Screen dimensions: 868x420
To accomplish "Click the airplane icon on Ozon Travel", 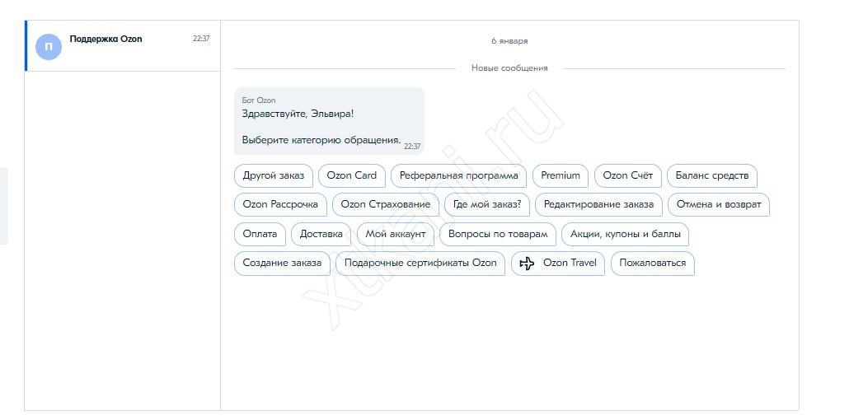I will pyautogui.click(x=528, y=264).
